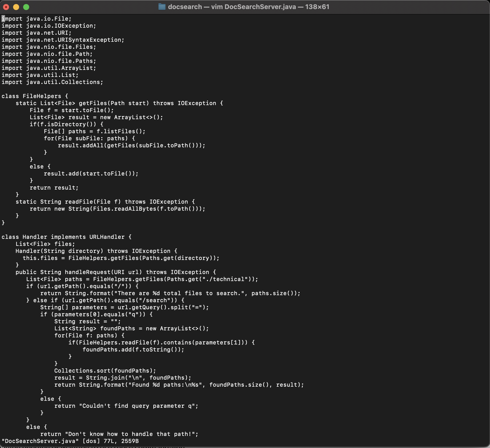
Task: Click the title text 'docsearch — vim DocSearchServer.java'
Action: (x=232, y=7)
